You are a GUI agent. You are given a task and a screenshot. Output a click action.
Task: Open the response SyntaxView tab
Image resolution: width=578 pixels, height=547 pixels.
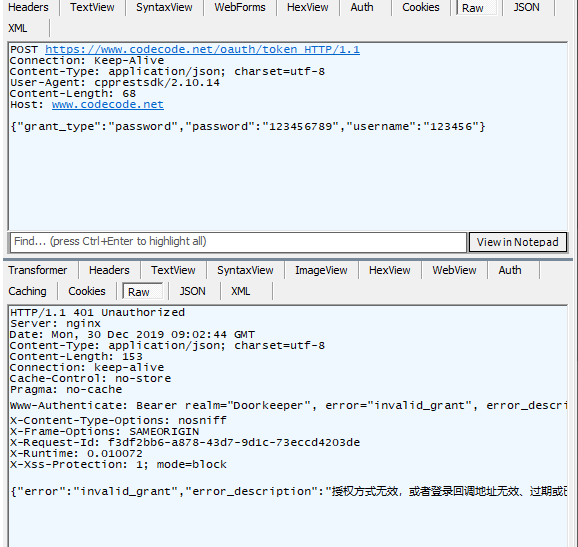click(245, 270)
